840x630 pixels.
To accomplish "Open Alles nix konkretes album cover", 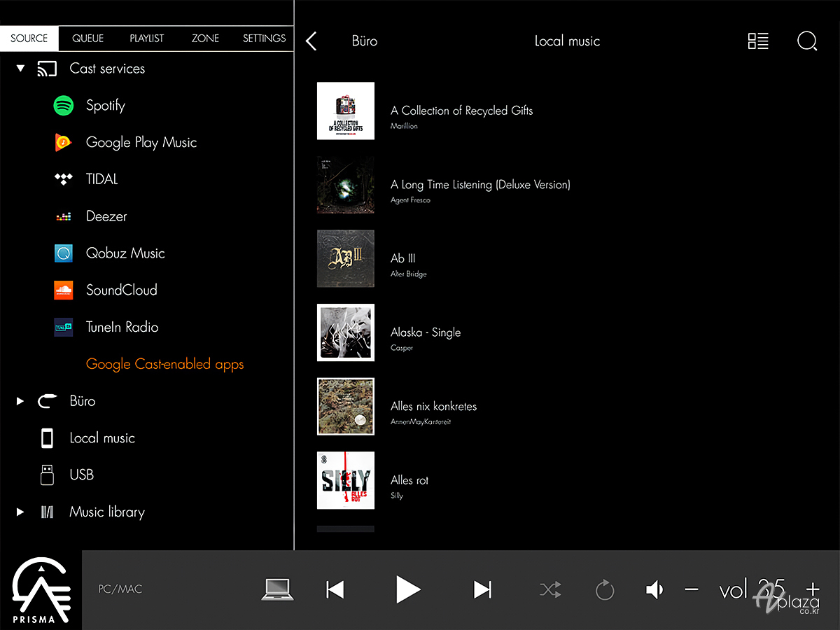I will (x=346, y=407).
